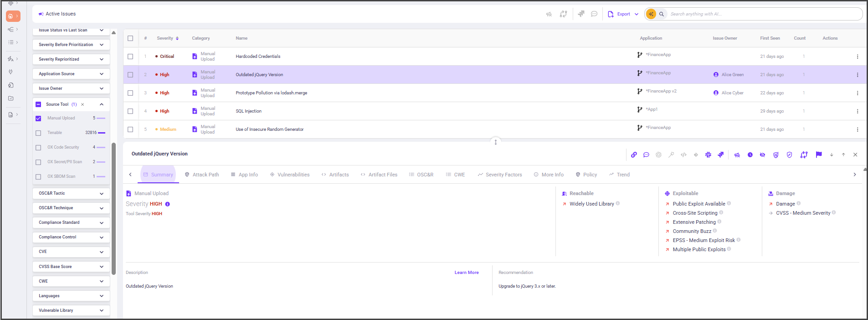The height and width of the screenshot is (320, 868).
Task: Open the Export dropdown
Action: (623, 14)
